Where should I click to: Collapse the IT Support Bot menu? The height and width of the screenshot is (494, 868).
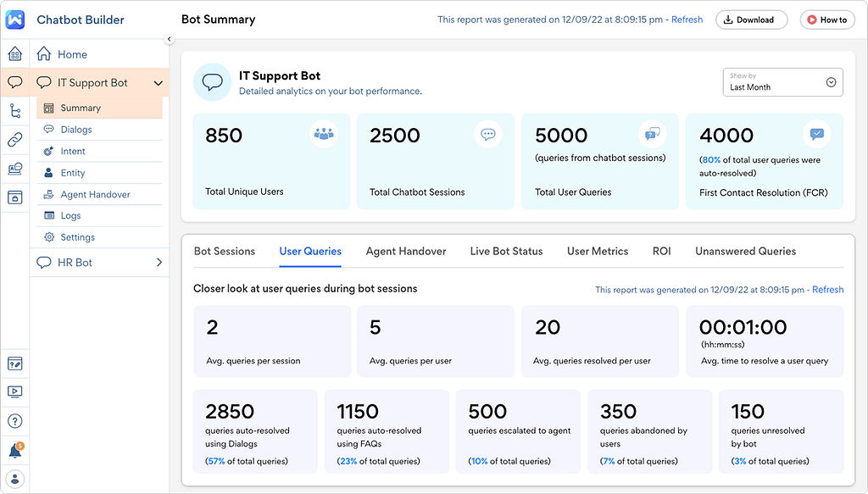[158, 83]
